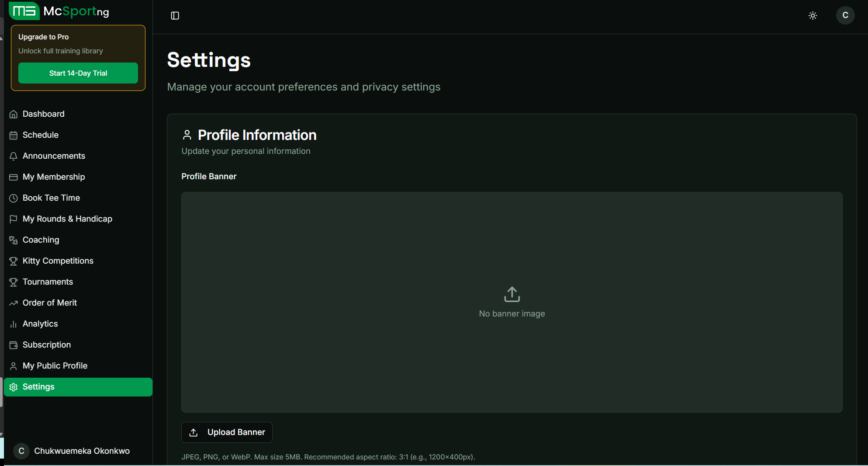This screenshot has width=868, height=466.
Task: Start the 14-Day Trial
Action: point(78,73)
